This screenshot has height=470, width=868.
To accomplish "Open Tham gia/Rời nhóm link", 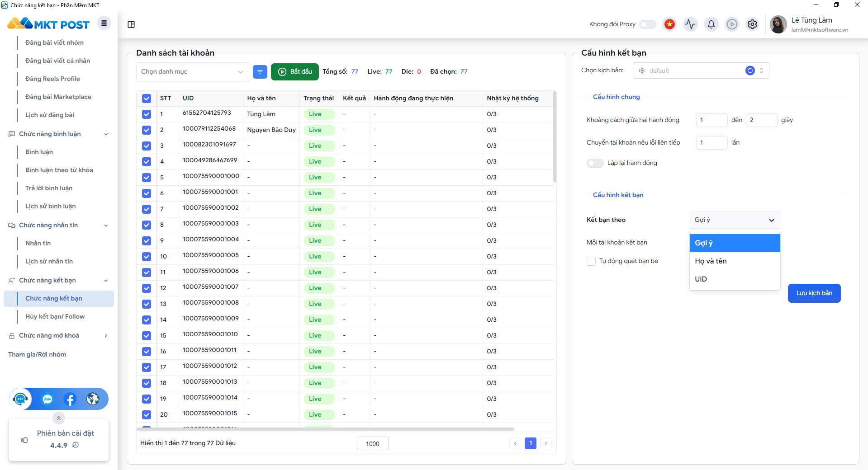I will 37,354.
